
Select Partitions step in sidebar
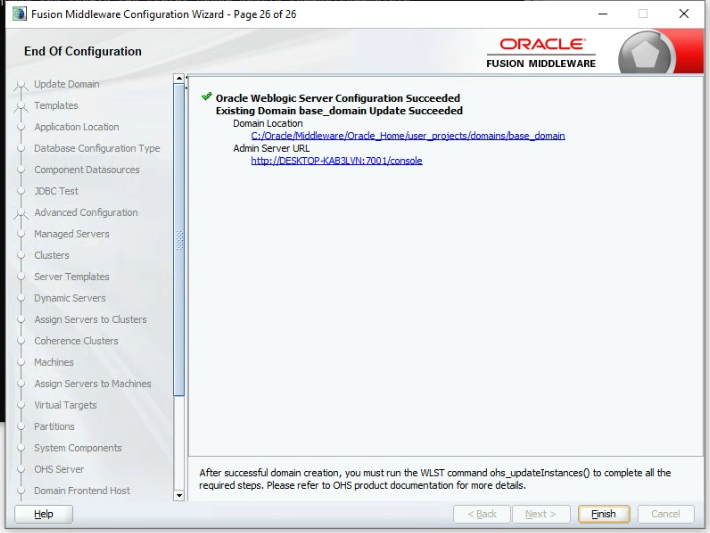pos(54,427)
